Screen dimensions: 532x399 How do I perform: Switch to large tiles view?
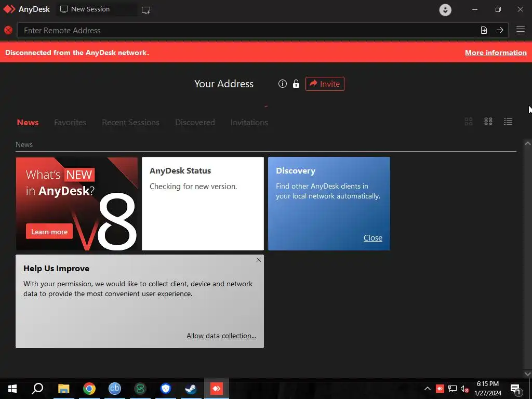[x=469, y=122]
